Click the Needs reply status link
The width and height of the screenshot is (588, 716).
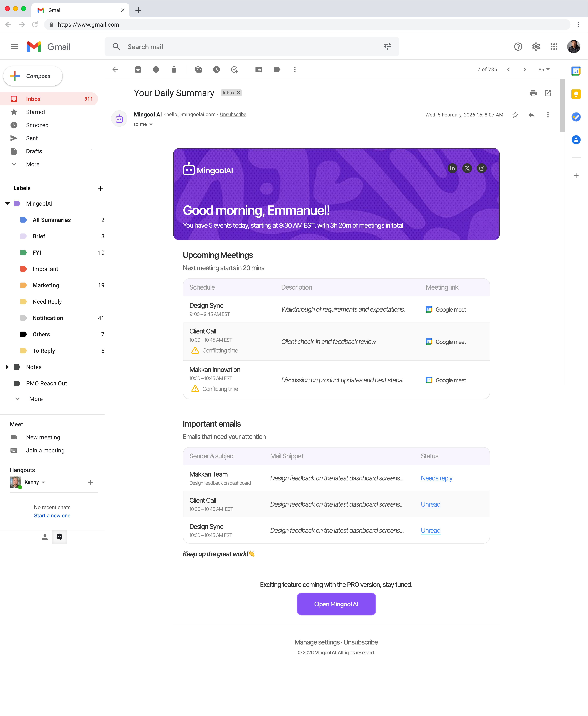(437, 478)
